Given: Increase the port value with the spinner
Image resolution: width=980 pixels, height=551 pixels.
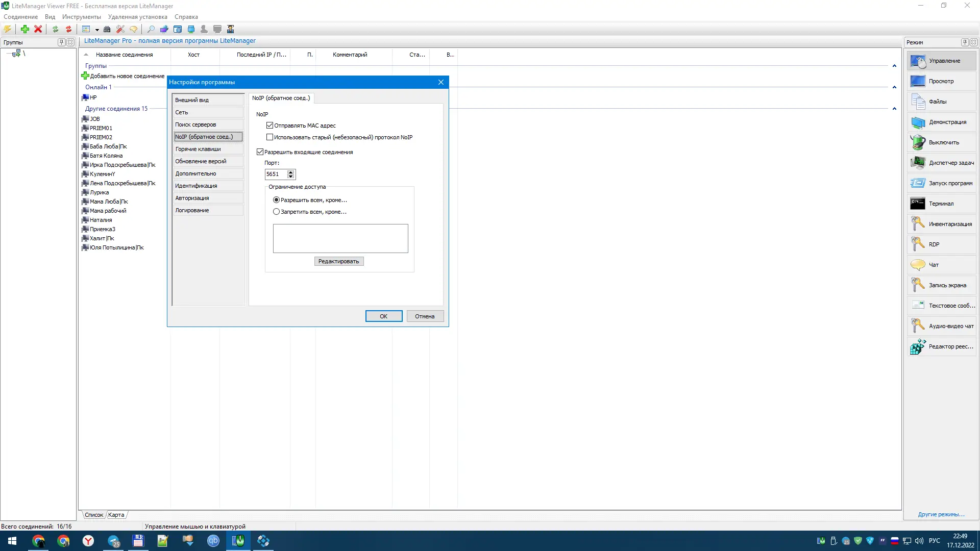Looking at the screenshot, I should point(290,172).
